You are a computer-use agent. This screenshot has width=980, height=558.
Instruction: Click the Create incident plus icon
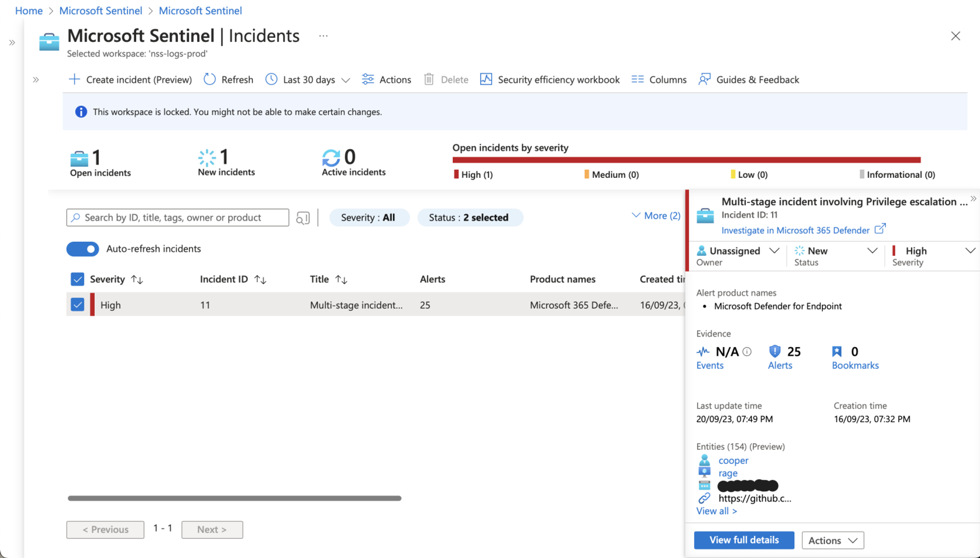(74, 79)
